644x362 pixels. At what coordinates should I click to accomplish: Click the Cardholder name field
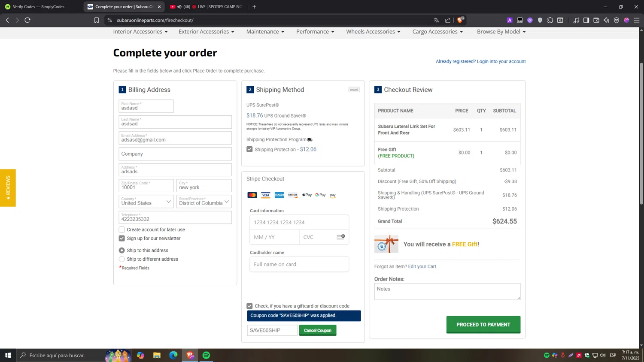[299, 264]
